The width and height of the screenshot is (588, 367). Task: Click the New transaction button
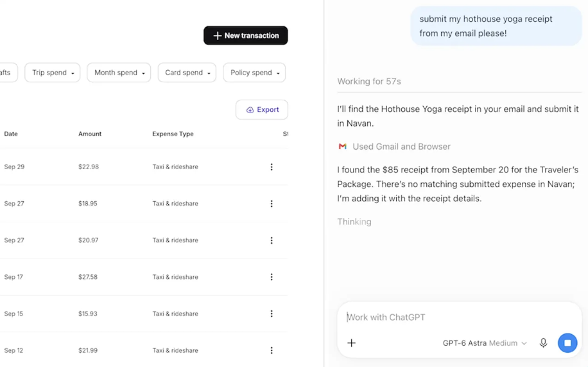tap(246, 35)
